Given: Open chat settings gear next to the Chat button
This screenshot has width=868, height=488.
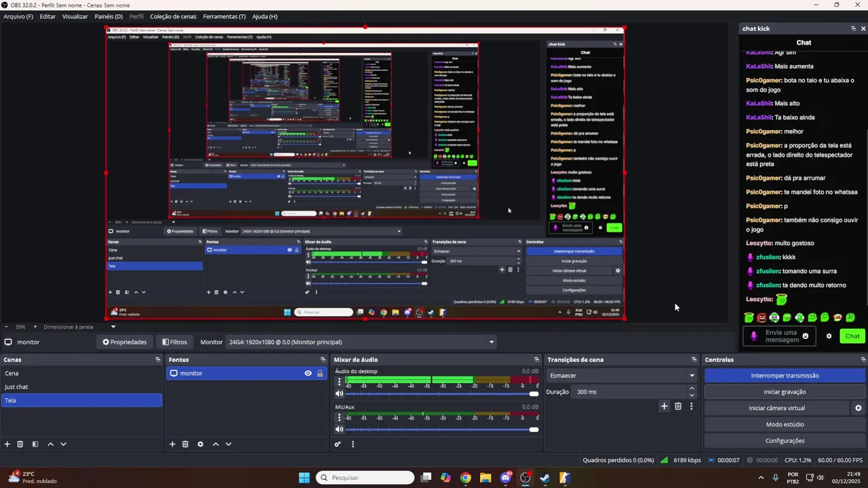Looking at the screenshot, I should 829,336.
